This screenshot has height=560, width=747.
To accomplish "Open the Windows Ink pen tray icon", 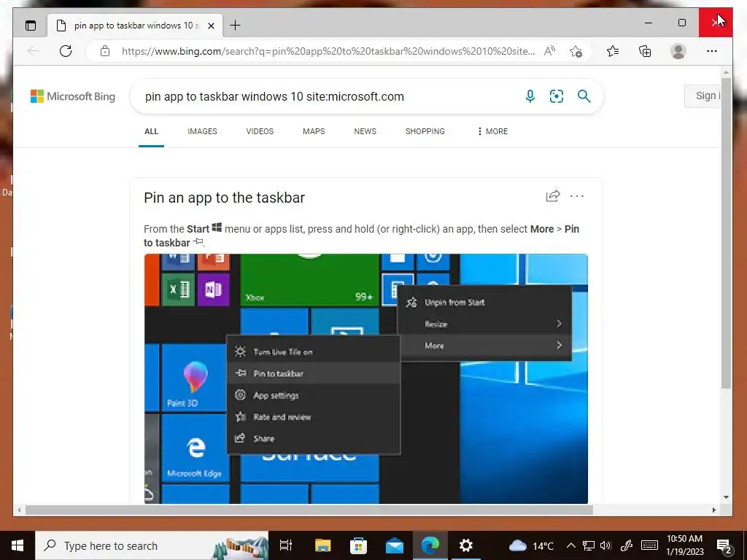I will [x=627, y=545].
